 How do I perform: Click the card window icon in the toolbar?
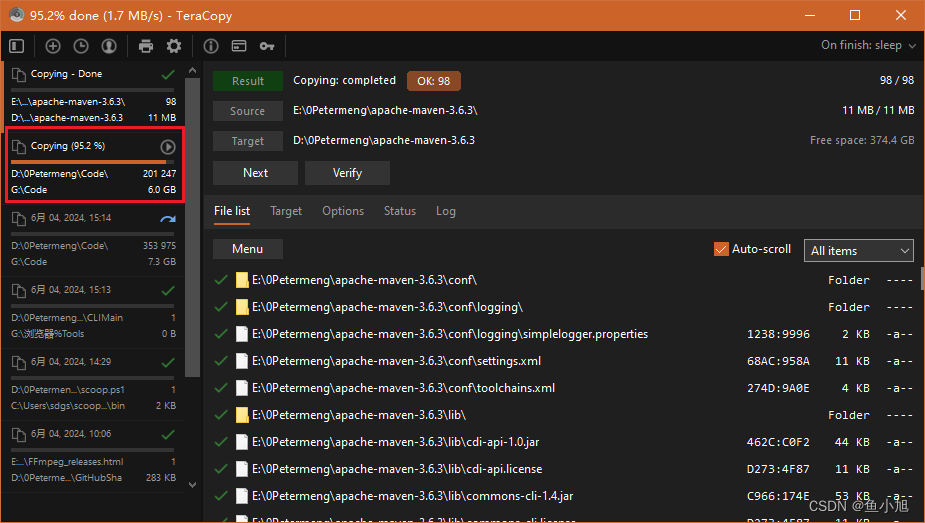[239, 46]
